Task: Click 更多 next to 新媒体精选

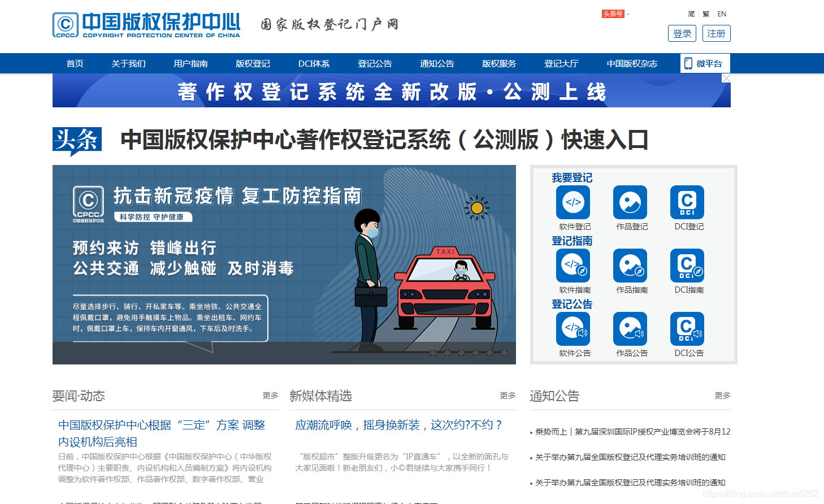Action: tap(508, 396)
